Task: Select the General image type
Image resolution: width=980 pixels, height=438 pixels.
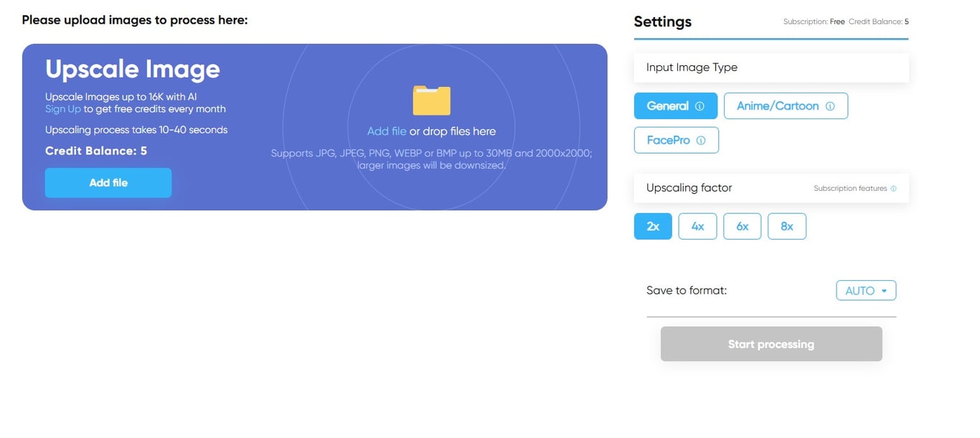Action: (x=675, y=106)
